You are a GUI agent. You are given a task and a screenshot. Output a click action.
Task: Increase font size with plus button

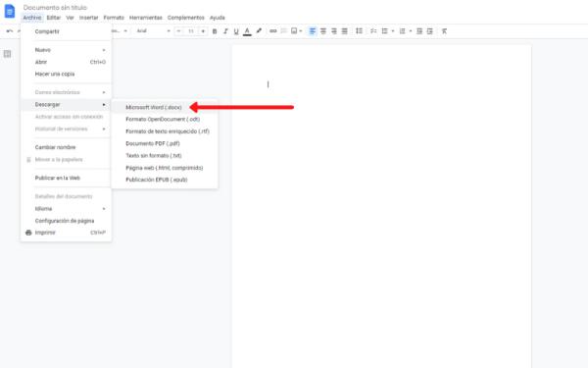(203, 31)
